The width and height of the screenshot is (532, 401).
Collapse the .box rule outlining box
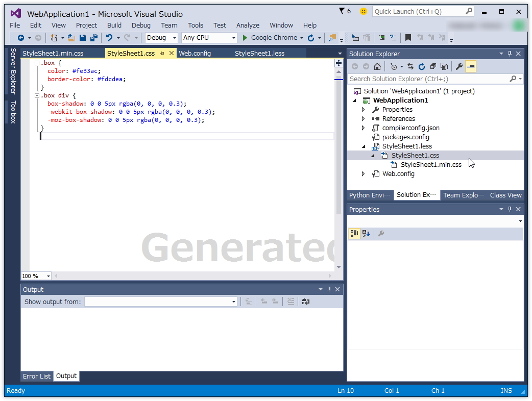[37, 63]
